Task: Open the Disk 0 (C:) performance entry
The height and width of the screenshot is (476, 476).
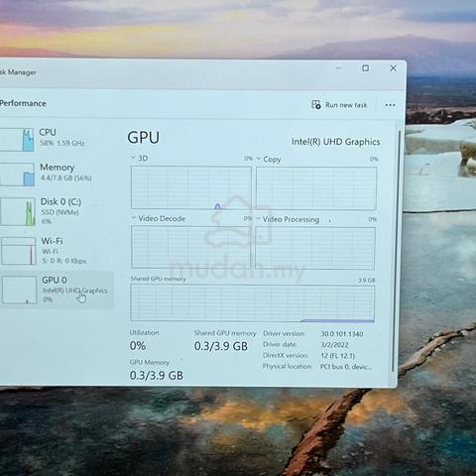Action: (57, 211)
